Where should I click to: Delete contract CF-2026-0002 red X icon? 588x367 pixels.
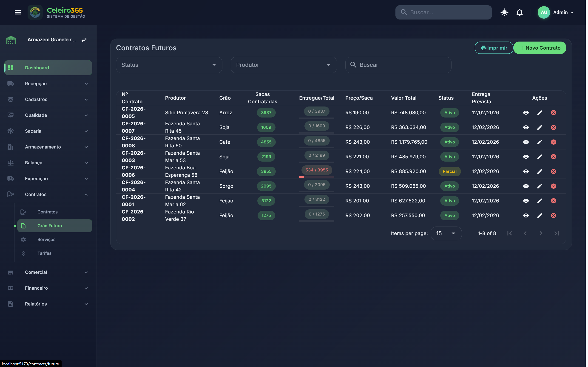(x=553, y=216)
